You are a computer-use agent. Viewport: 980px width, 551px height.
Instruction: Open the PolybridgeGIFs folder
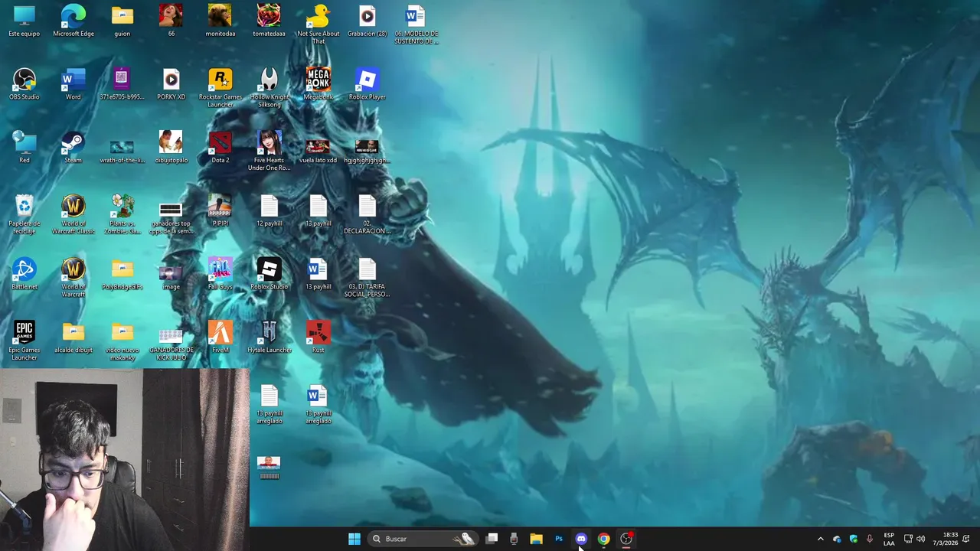click(x=122, y=274)
